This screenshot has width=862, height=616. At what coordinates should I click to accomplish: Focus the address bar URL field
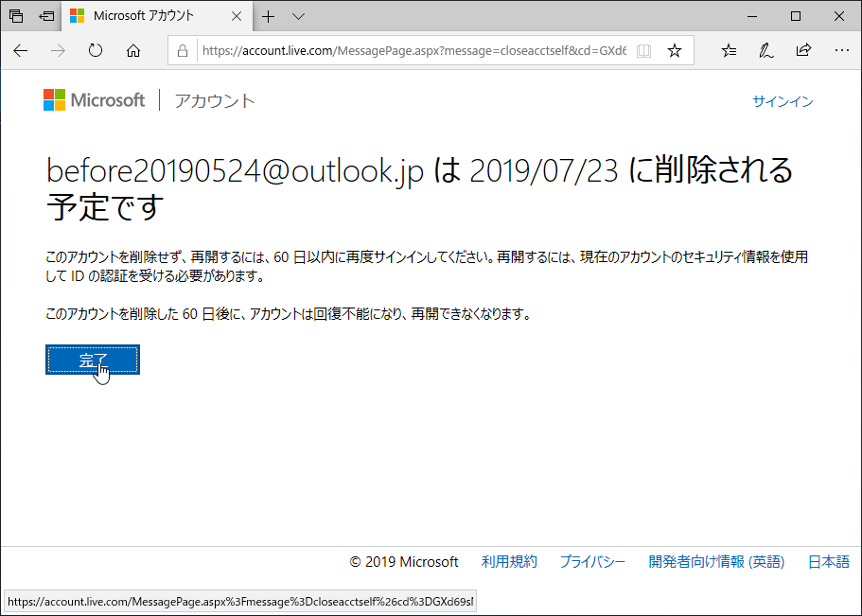pos(414,50)
